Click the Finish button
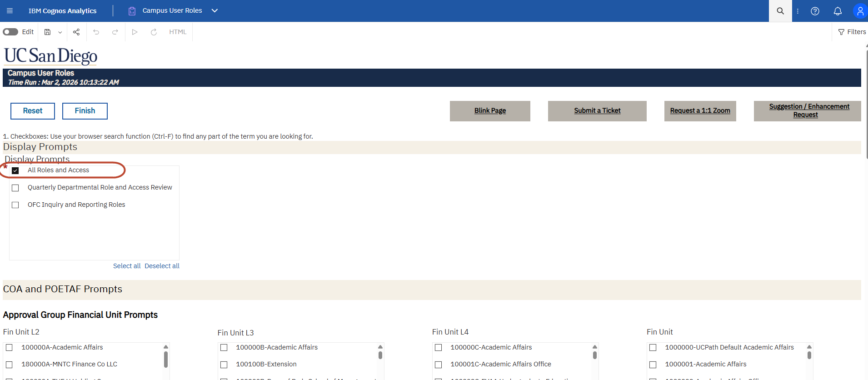868x380 pixels. coord(85,111)
